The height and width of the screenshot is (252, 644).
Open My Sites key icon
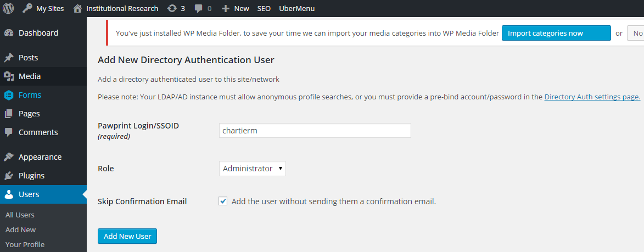click(x=27, y=8)
